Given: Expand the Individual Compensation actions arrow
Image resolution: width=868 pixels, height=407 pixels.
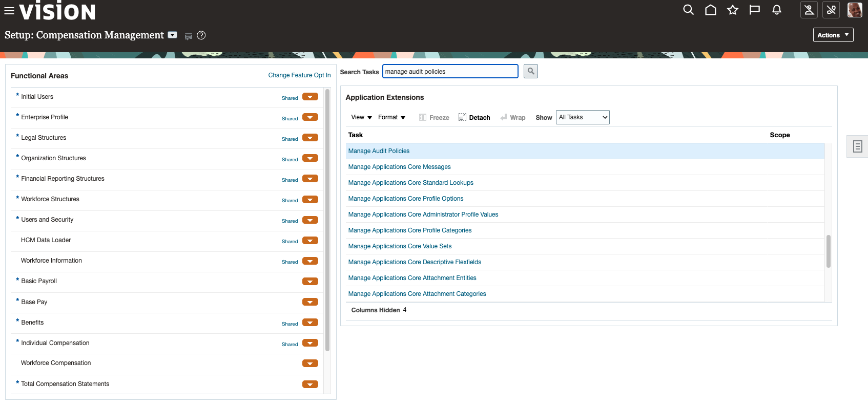Looking at the screenshot, I should pyautogui.click(x=310, y=343).
